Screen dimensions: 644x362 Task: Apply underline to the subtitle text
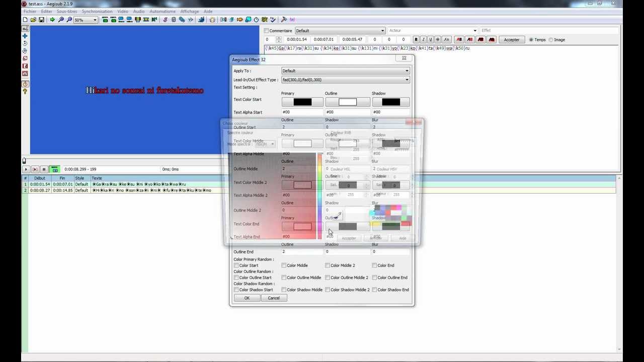pos(430,40)
